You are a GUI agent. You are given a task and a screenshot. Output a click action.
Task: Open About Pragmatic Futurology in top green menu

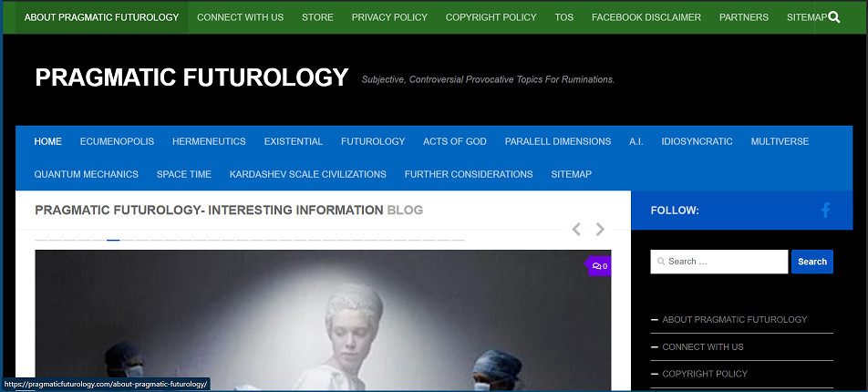(102, 17)
